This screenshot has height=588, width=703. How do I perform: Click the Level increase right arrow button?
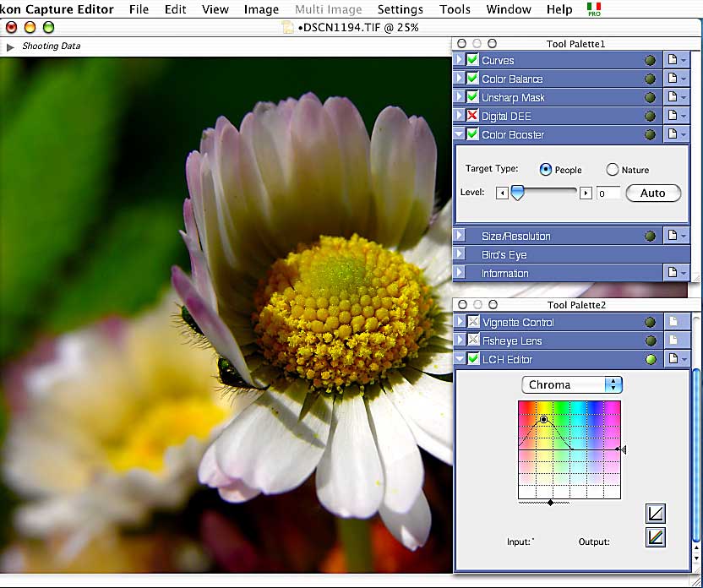(x=586, y=193)
